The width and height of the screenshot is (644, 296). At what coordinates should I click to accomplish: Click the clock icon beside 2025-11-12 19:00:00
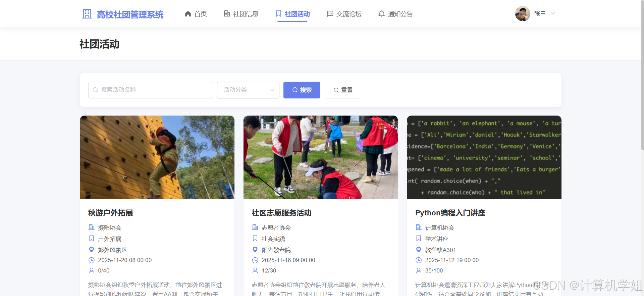tap(419, 260)
